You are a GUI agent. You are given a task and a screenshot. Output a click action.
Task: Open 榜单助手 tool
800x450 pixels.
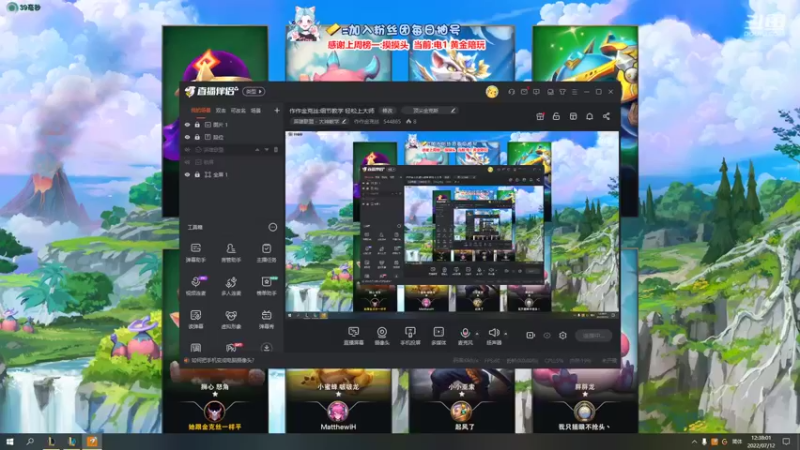(266, 286)
